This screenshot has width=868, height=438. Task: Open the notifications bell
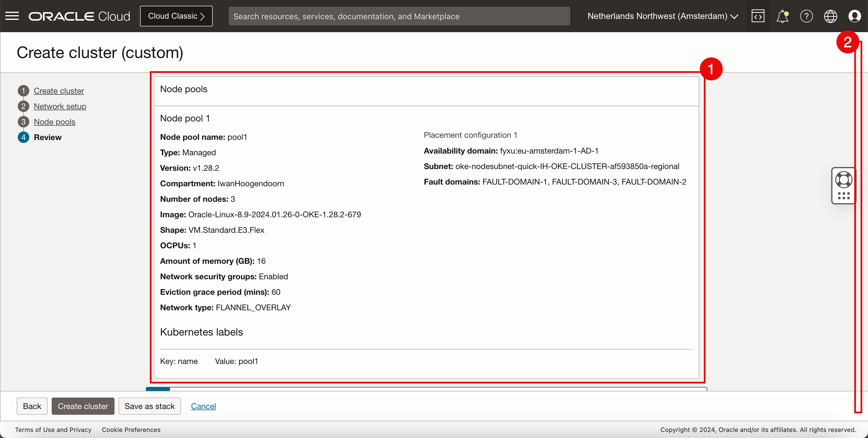(x=782, y=16)
